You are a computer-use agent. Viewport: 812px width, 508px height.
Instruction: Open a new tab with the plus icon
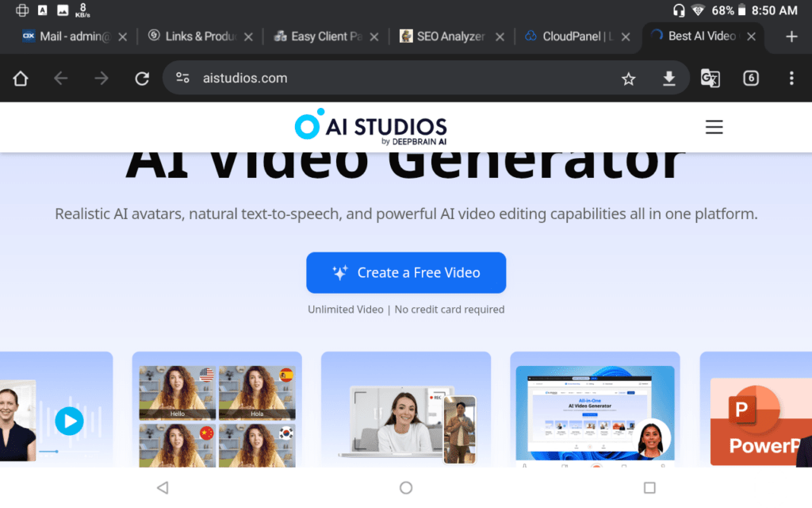point(791,37)
